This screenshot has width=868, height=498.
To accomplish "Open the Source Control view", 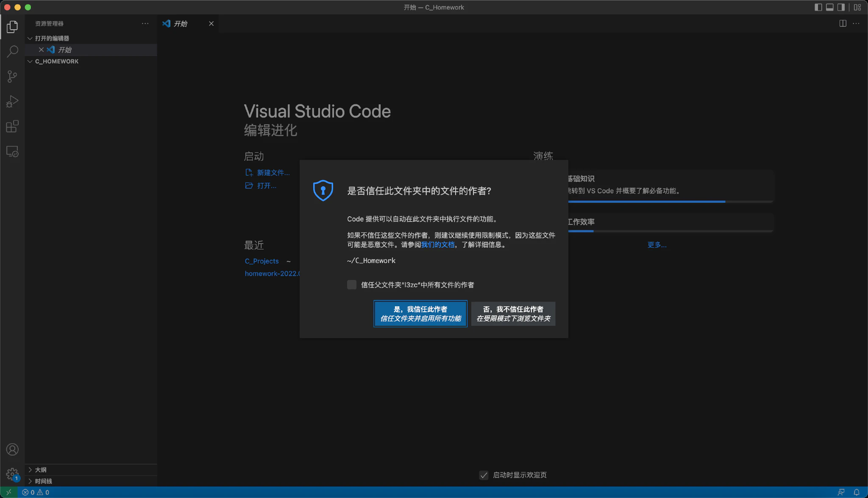I will [12, 76].
